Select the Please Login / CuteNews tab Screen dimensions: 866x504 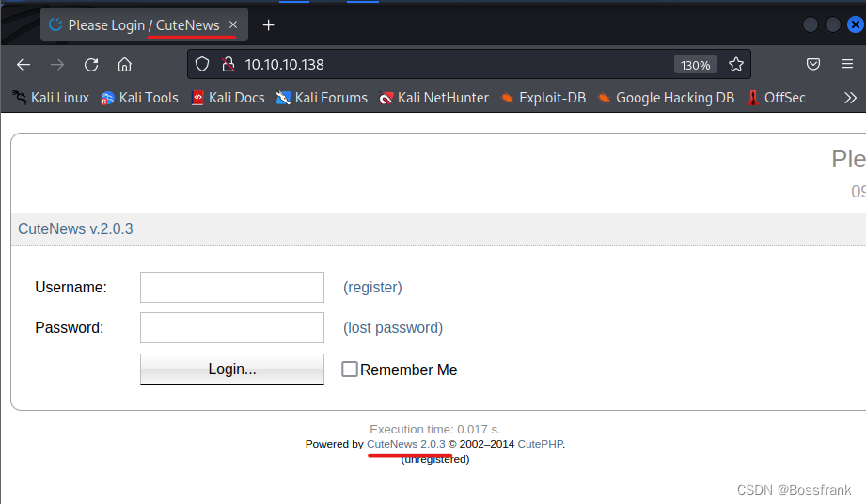pos(144,24)
